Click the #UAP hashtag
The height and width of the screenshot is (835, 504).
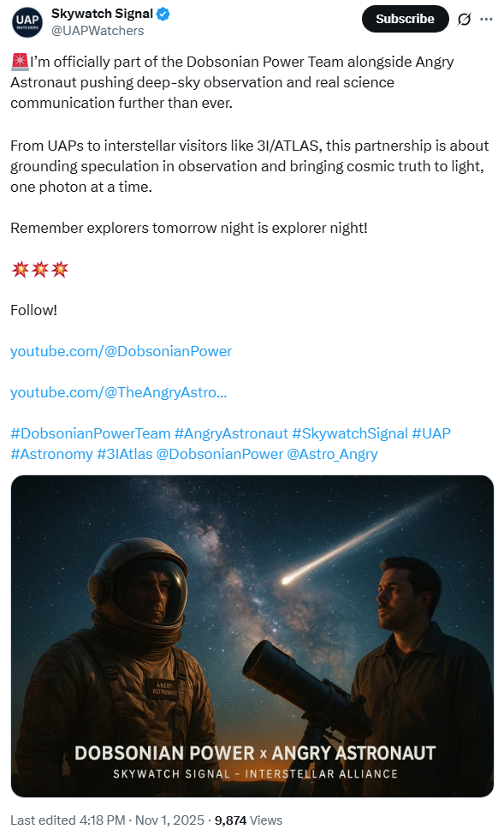point(431,433)
